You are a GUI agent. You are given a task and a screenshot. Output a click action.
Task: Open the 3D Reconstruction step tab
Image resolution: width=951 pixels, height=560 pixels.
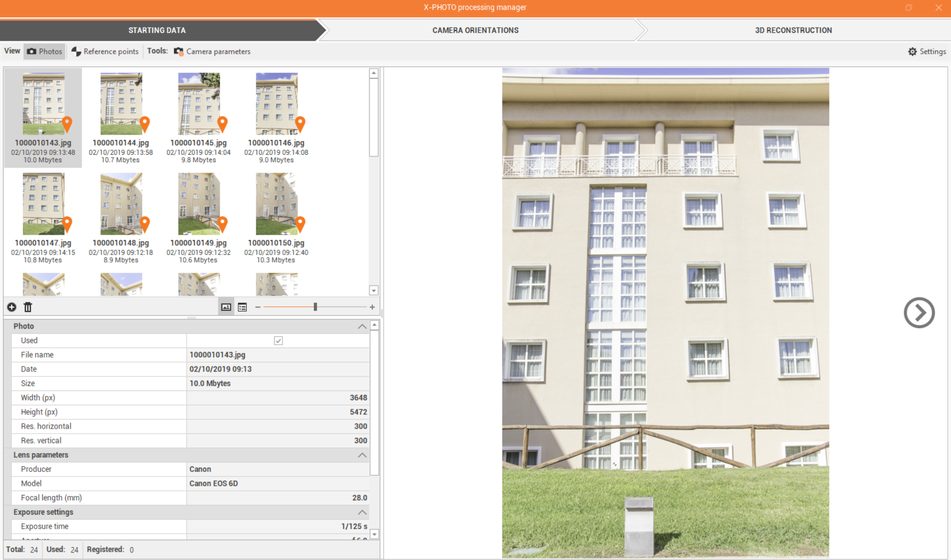point(793,30)
